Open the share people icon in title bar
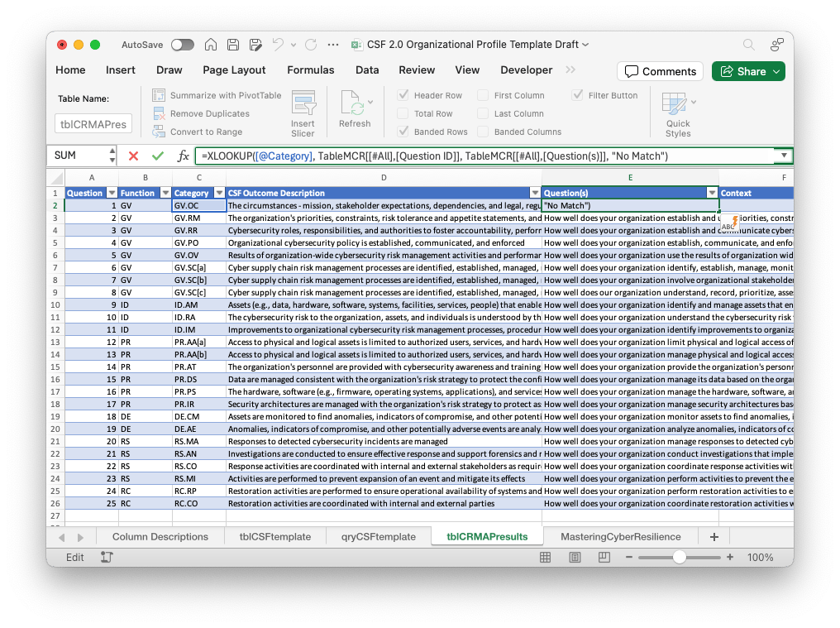Screen dimensions: 840x628 click(x=777, y=45)
